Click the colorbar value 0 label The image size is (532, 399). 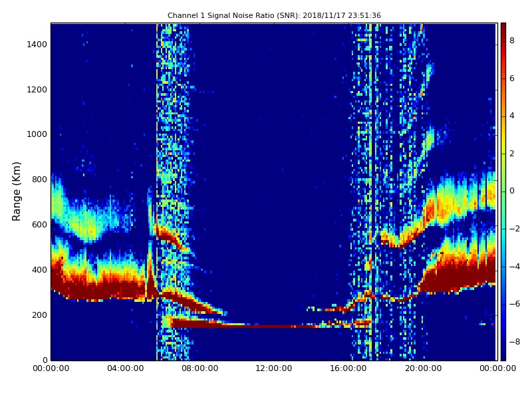[511, 191]
